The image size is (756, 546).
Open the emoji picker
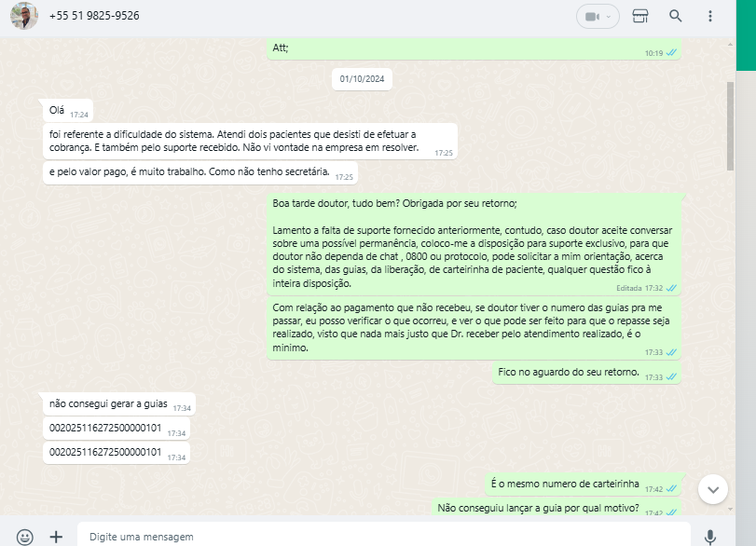tap(24, 537)
